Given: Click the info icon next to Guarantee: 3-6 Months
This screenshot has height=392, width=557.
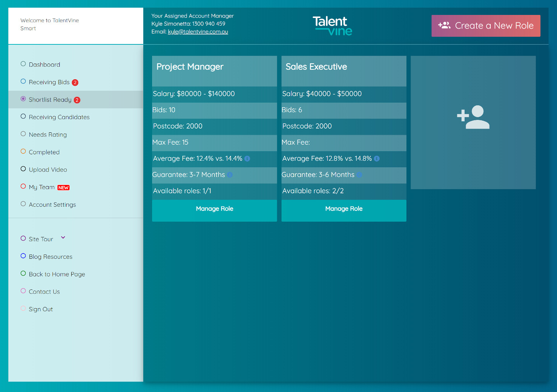Looking at the screenshot, I should [x=359, y=175].
